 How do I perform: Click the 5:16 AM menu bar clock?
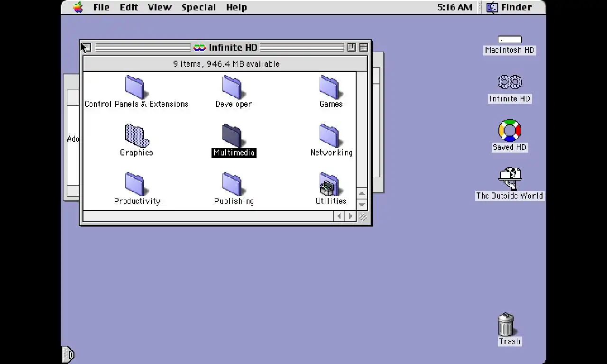454,7
